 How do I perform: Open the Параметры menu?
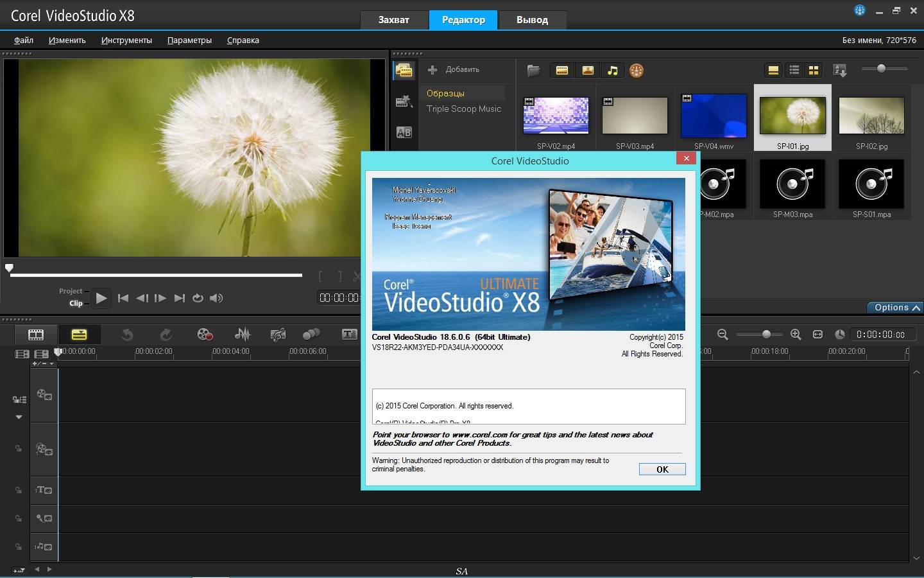point(189,40)
